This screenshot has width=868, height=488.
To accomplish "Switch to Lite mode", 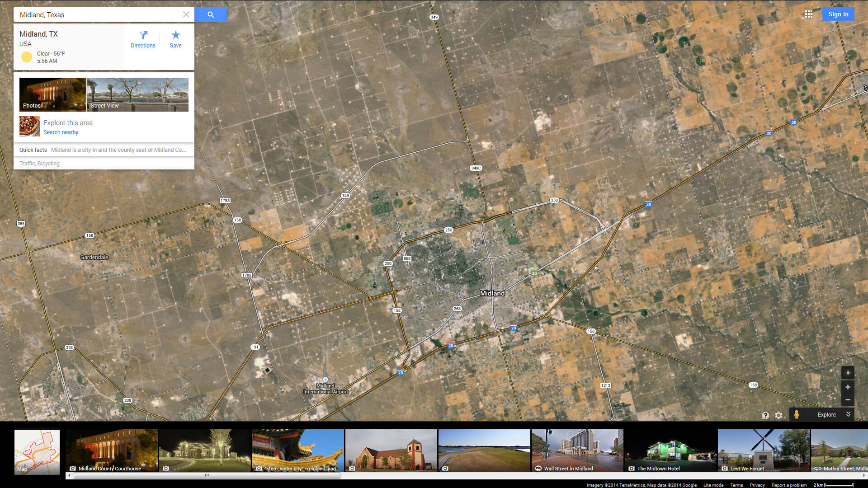I will click(x=713, y=485).
